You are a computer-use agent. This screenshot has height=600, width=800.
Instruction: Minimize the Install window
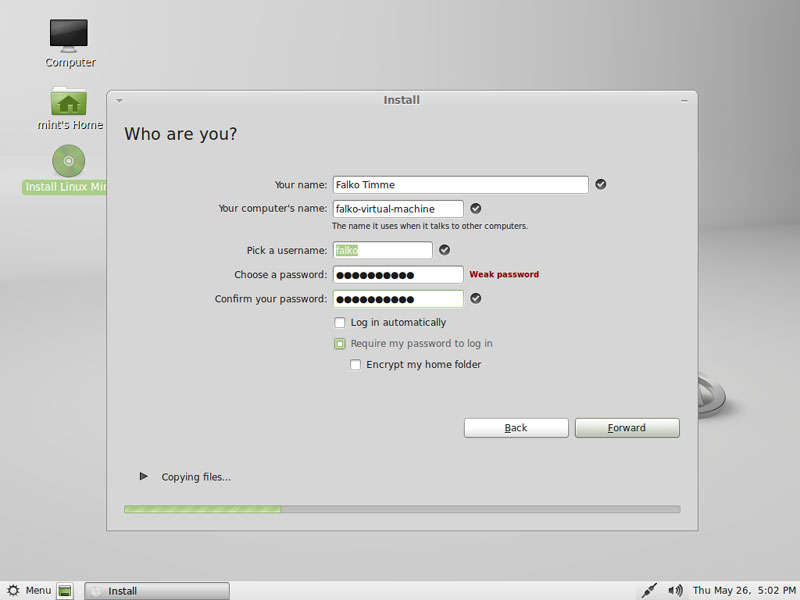point(684,101)
